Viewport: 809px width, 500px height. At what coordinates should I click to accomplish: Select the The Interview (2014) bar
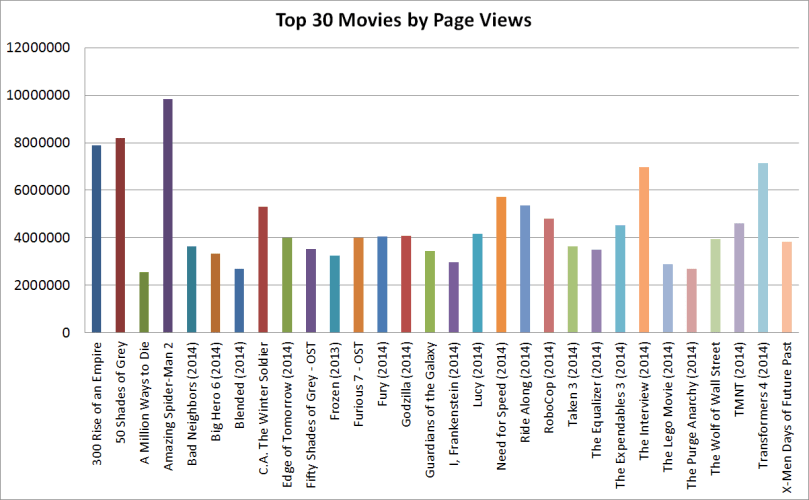tap(644, 250)
